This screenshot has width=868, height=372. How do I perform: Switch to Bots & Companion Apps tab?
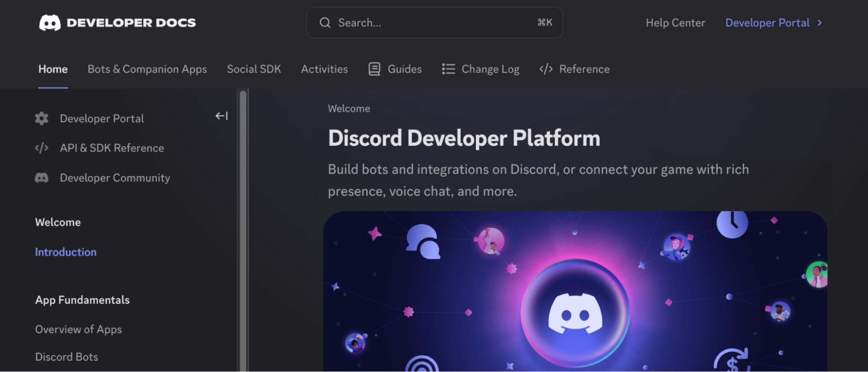(147, 69)
